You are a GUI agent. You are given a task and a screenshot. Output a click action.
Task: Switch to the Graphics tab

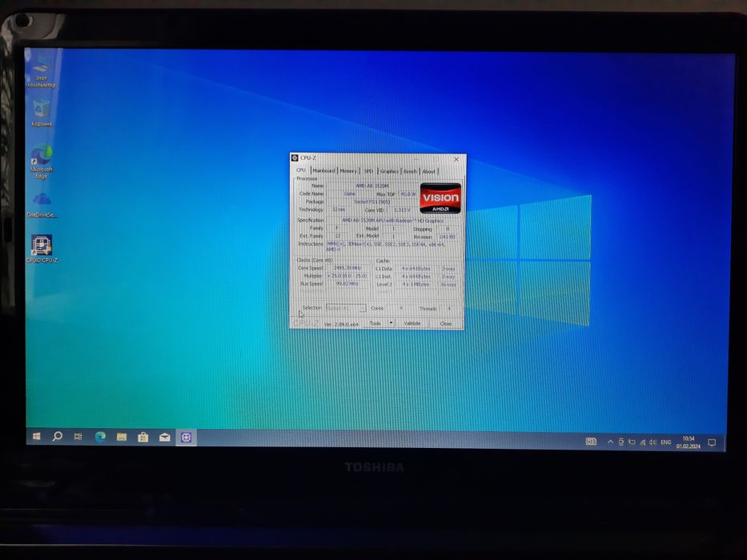coord(389,171)
